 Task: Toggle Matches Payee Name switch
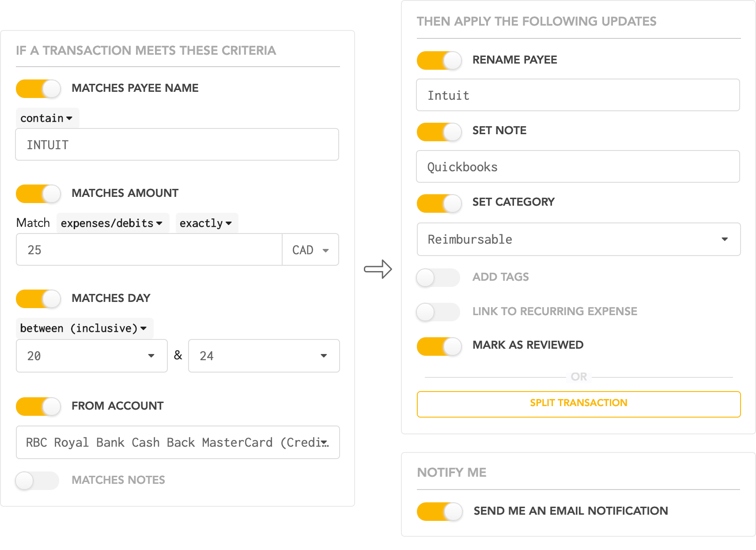(38, 89)
